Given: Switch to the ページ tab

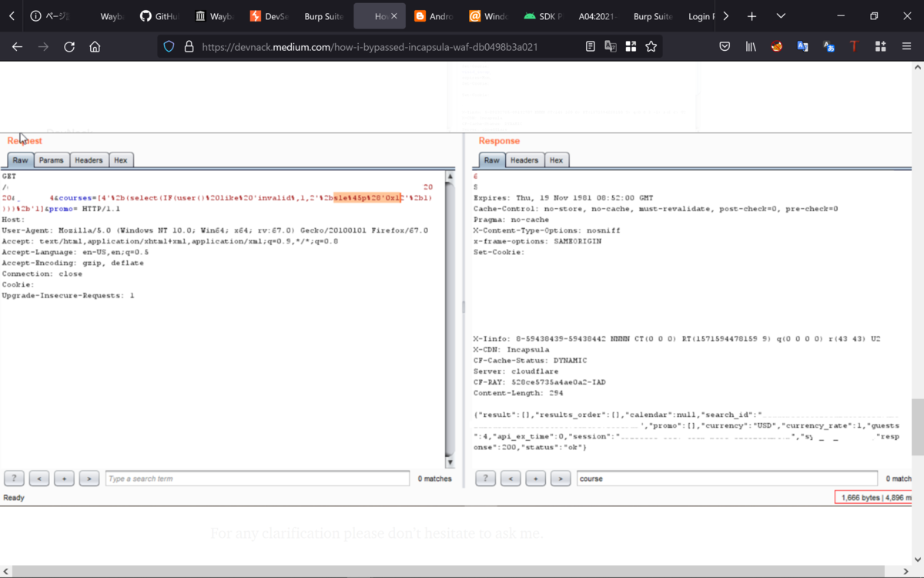Looking at the screenshot, I should [x=50, y=16].
